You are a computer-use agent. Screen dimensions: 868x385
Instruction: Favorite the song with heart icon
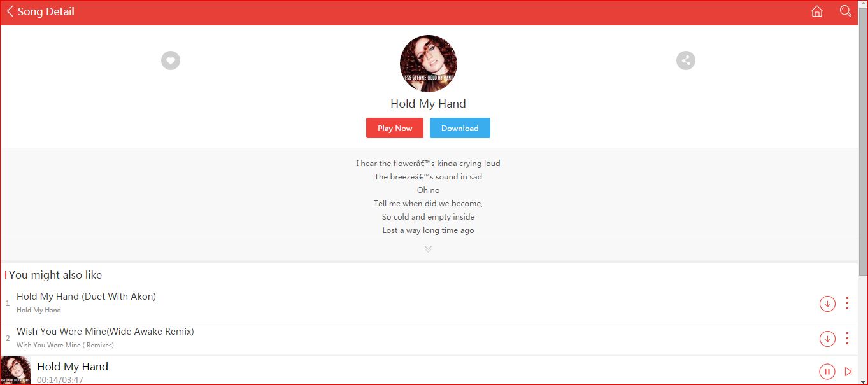[171, 60]
